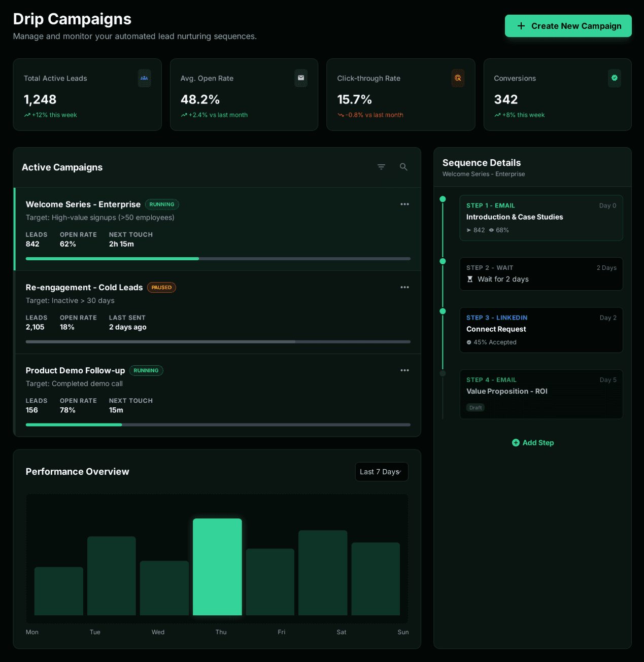
Task: Create a new campaign
Action: [x=568, y=26]
